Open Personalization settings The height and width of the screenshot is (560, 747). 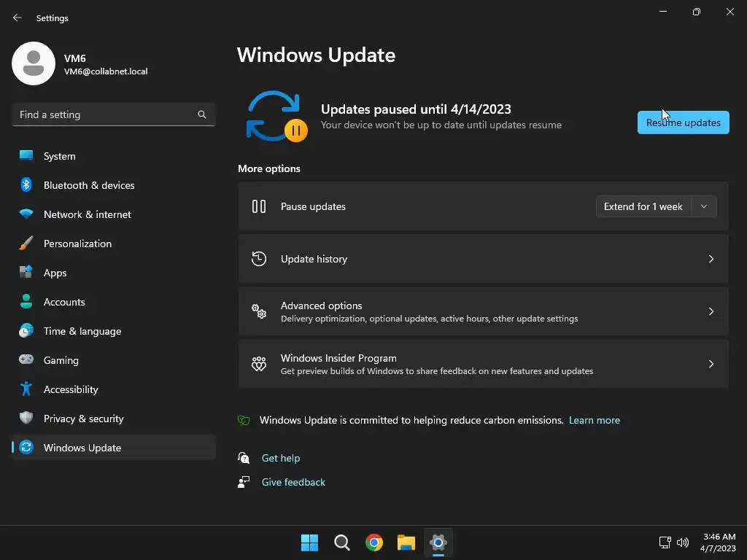pyautogui.click(x=114, y=244)
